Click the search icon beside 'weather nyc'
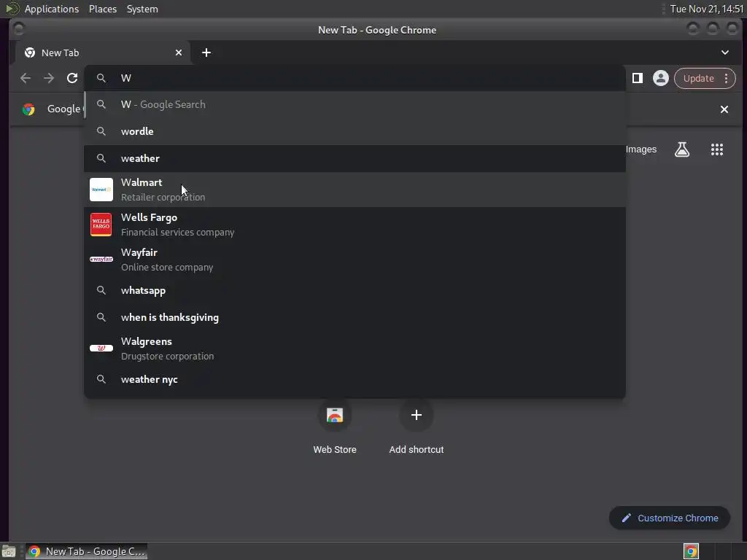747x560 pixels. point(101,379)
